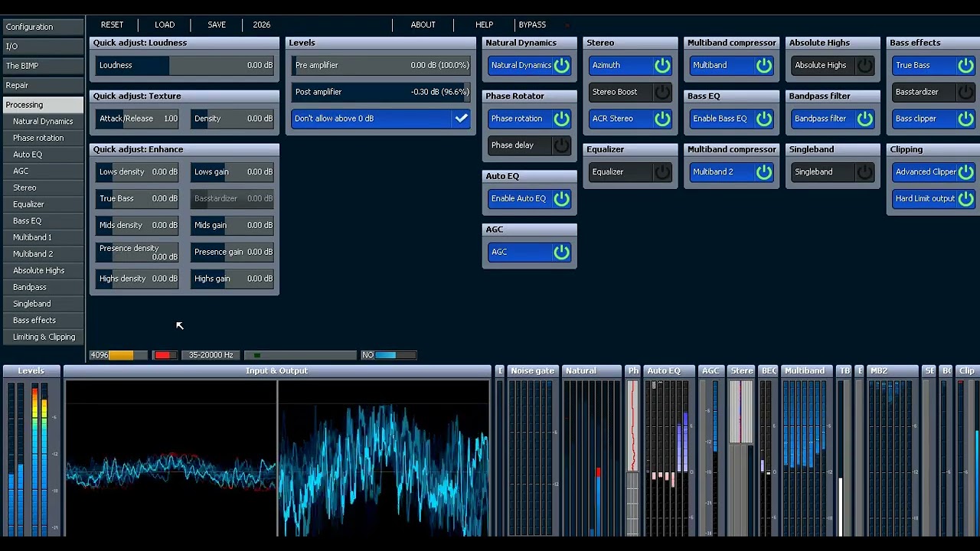Open the Repair sidebar section
The width and height of the screenshot is (980, 551).
click(x=42, y=86)
